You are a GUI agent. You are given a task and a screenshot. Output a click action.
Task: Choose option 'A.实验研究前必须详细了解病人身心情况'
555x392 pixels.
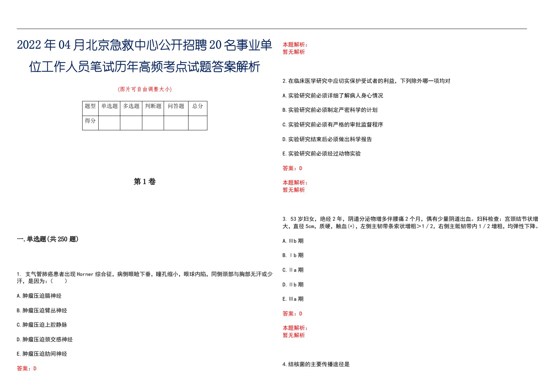pos(333,96)
